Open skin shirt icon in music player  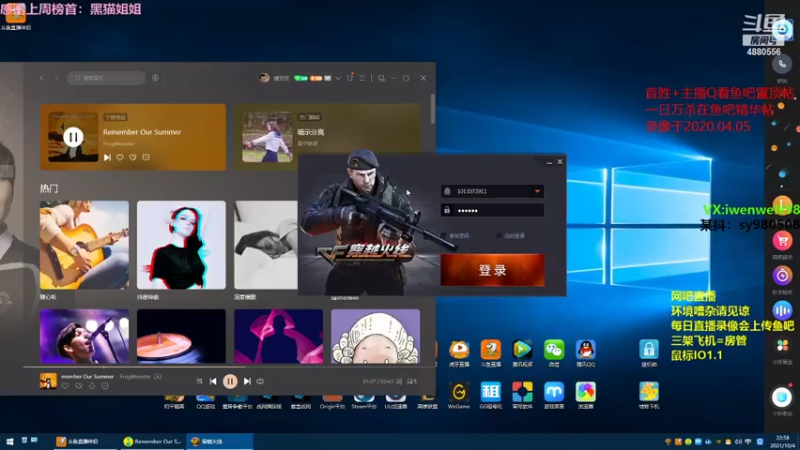click(350, 78)
